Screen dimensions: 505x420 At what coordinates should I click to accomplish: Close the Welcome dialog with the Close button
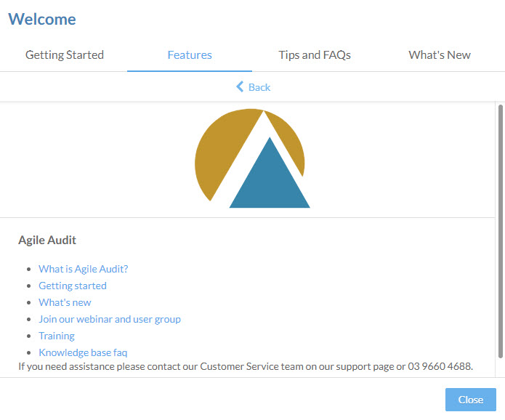[x=471, y=400]
